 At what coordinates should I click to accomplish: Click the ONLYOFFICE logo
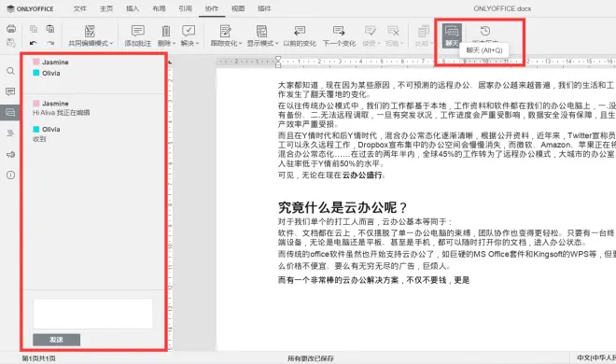pyautogui.click(x=30, y=8)
